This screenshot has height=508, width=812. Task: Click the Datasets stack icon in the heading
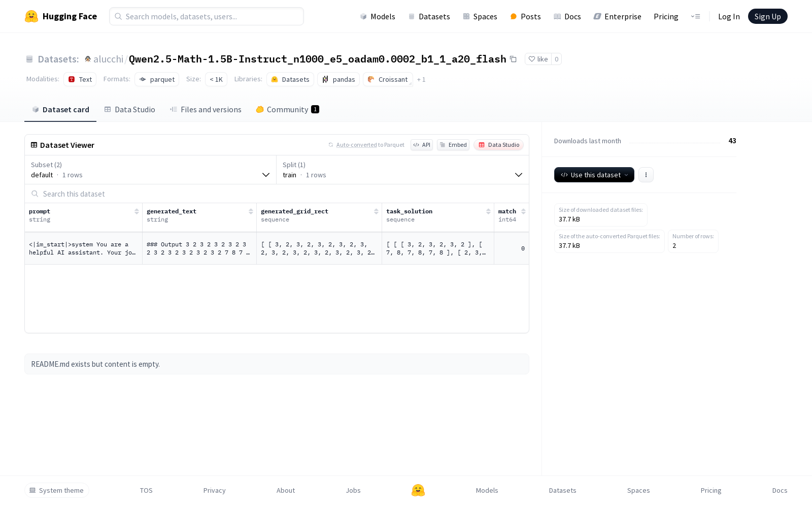coord(29,59)
